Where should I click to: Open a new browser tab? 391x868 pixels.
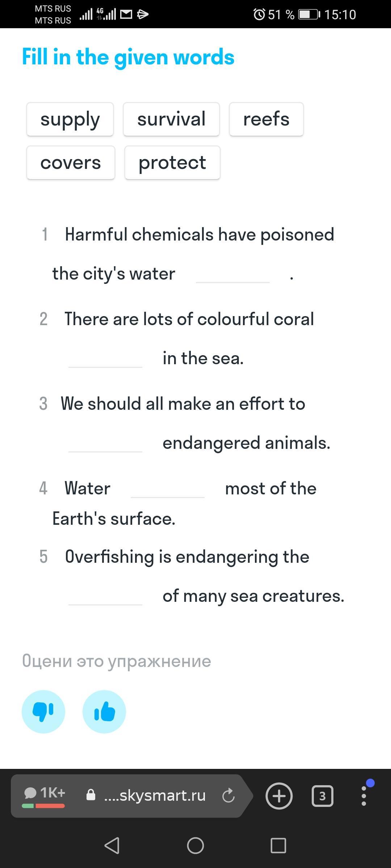pos(279,796)
